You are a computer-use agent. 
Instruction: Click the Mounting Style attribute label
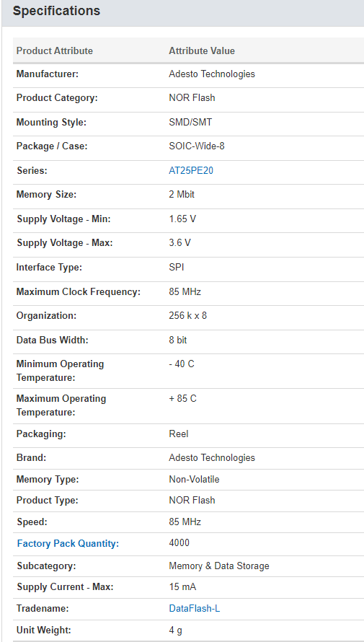[x=51, y=122]
